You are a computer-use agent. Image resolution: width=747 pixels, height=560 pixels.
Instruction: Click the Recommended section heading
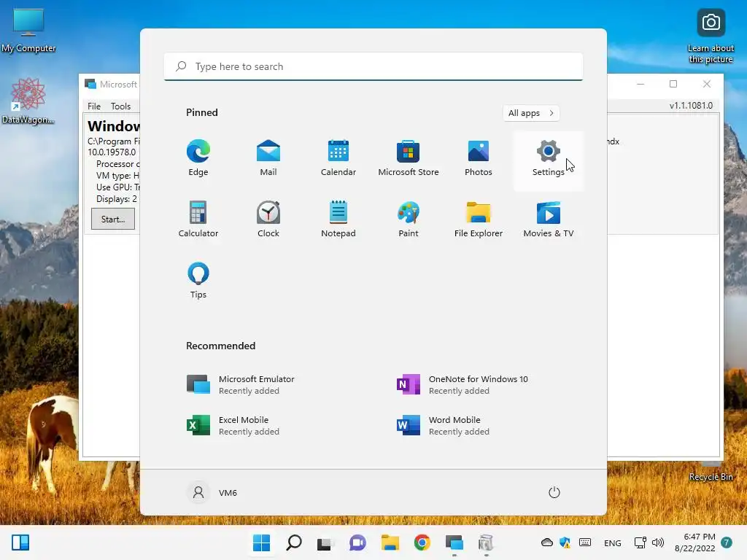[x=220, y=346]
